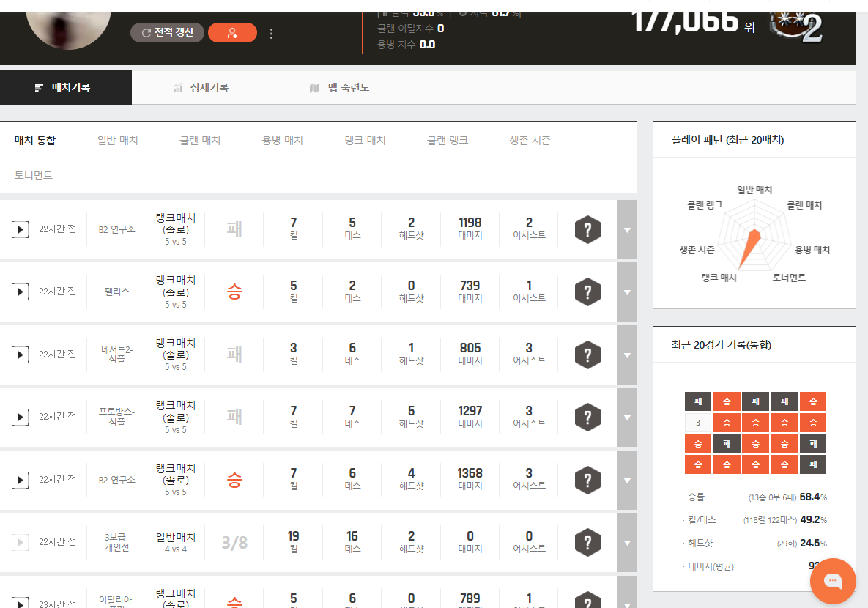Image resolution: width=868 pixels, height=608 pixels.
Task: Select the 클랜 매치 filter
Action: pos(200,141)
